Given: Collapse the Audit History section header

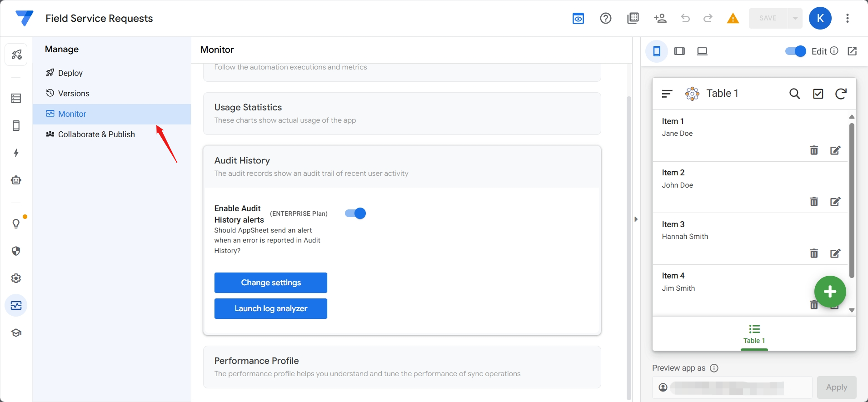Looking at the screenshot, I should pyautogui.click(x=402, y=167).
